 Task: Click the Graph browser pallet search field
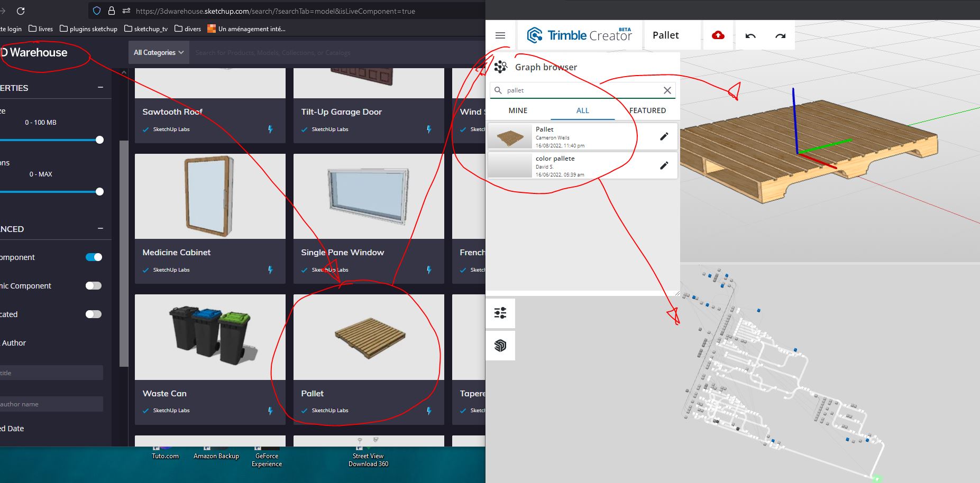583,90
